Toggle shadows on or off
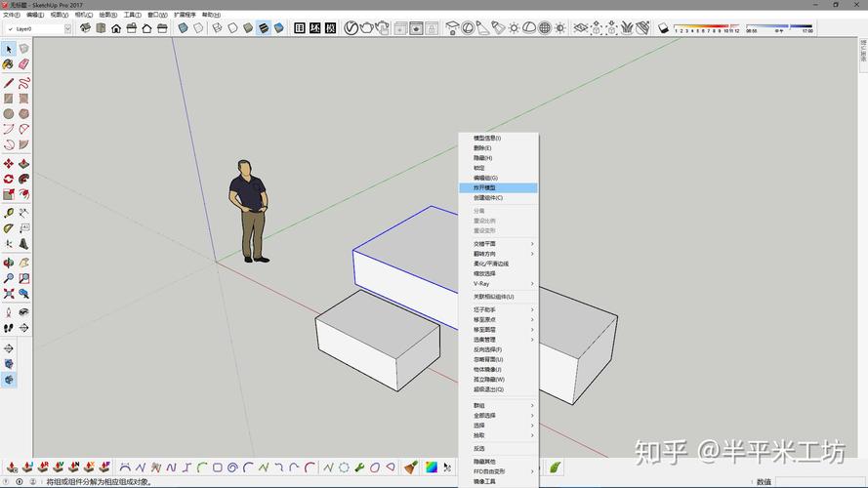868x488 pixels. coord(661,28)
